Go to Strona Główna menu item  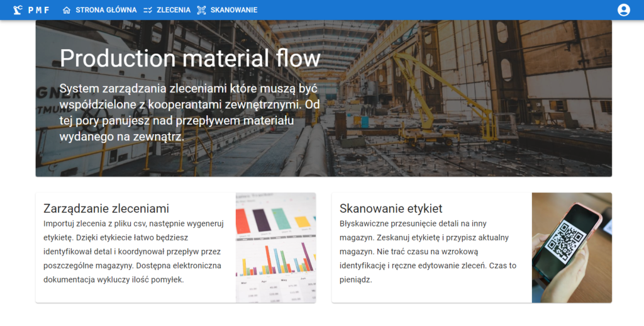(x=106, y=10)
